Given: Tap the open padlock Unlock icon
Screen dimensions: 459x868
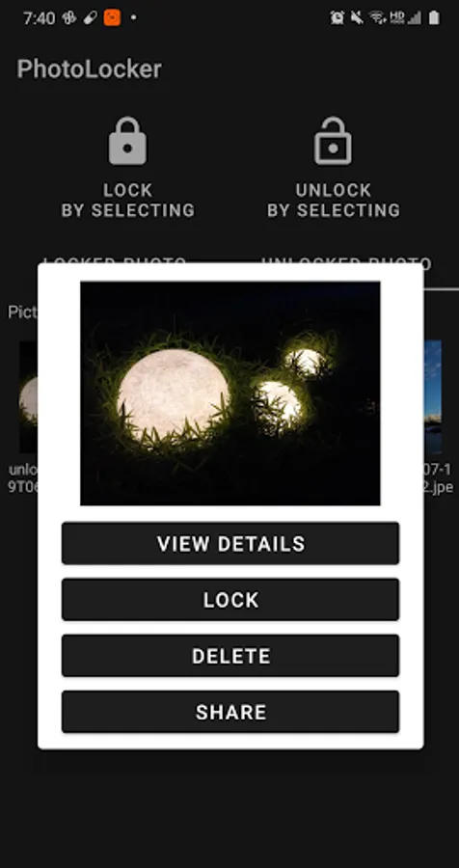Looking at the screenshot, I should (x=333, y=141).
